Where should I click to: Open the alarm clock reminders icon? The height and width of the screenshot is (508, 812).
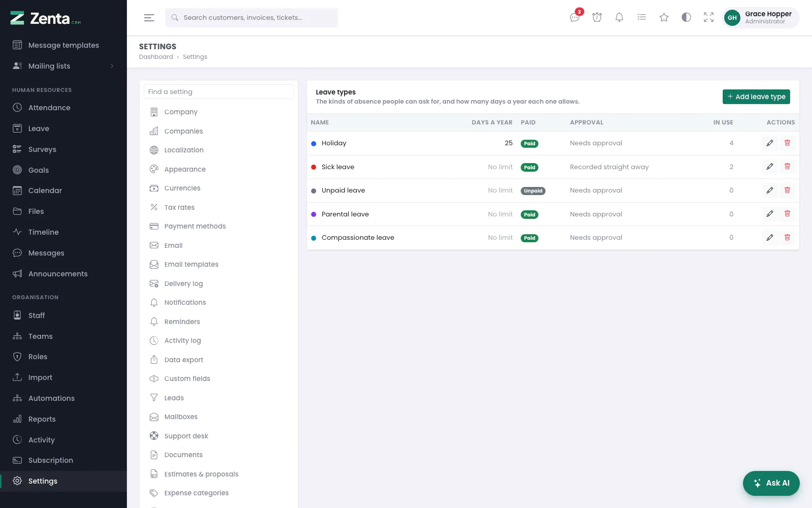pos(597,18)
